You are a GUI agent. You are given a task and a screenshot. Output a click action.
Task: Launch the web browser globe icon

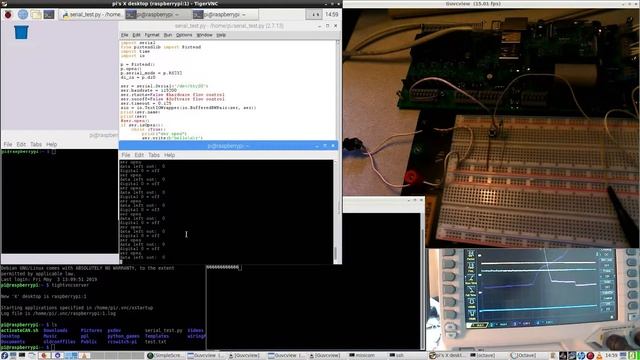pyautogui.click(x=23, y=15)
